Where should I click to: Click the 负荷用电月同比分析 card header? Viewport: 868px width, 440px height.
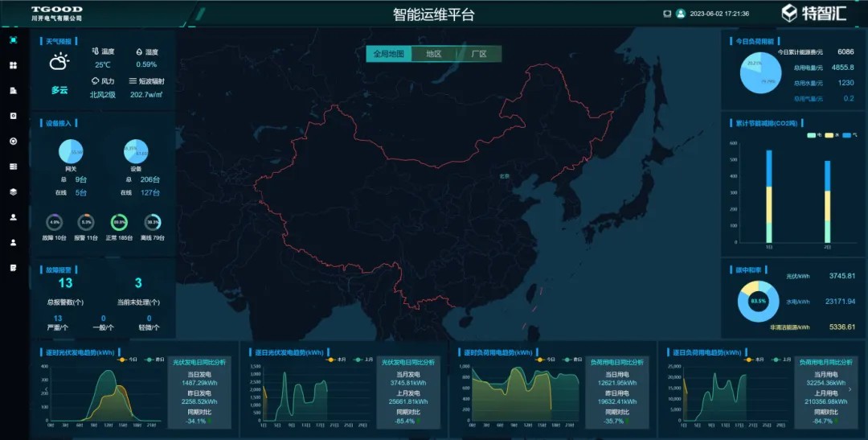pyautogui.click(x=826, y=362)
